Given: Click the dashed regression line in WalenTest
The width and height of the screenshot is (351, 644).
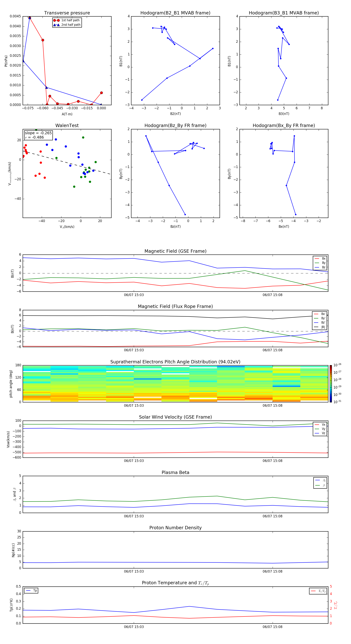Looking at the screenshot, I should [66, 162].
